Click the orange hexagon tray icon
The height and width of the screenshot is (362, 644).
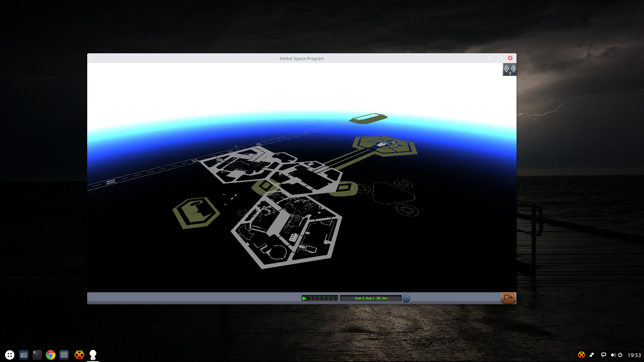582,355
